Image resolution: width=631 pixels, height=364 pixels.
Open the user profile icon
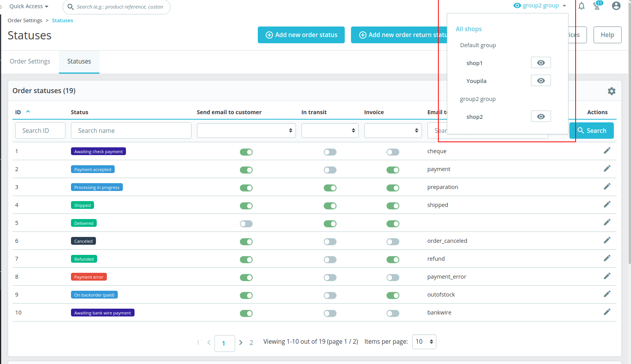pyautogui.click(x=616, y=6)
